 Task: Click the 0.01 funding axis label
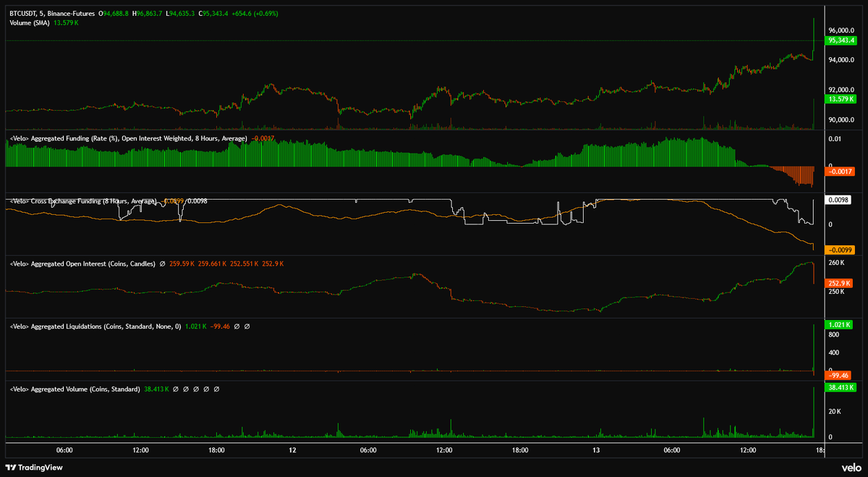[x=835, y=138]
